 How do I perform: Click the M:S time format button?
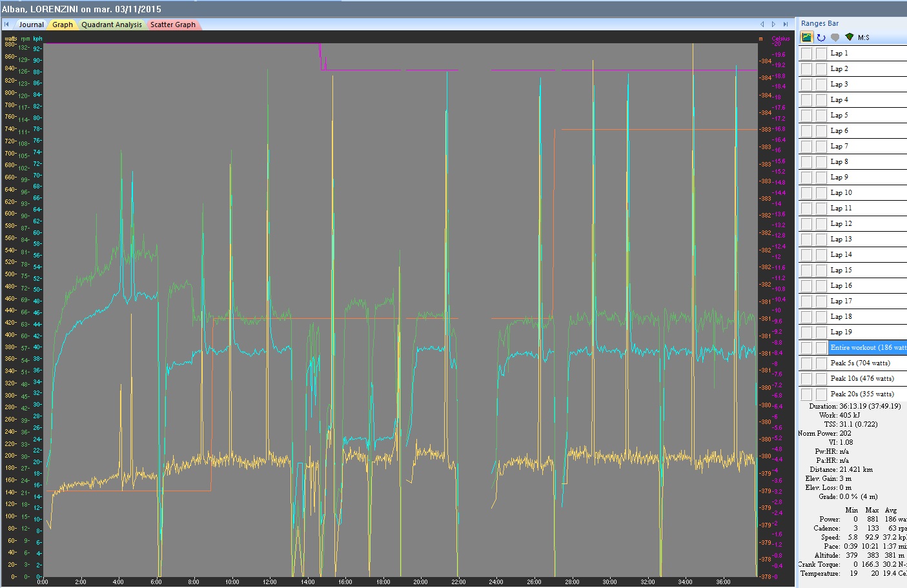[864, 37]
